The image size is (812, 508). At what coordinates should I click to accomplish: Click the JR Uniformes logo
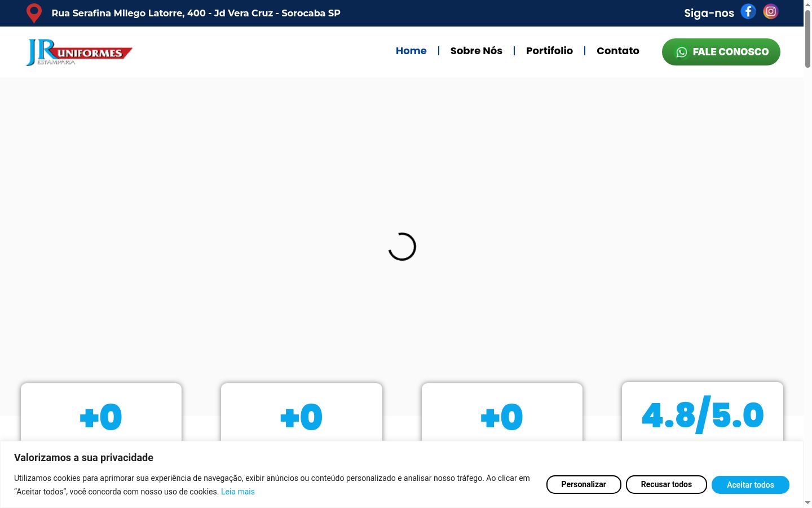(x=79, y=52)
